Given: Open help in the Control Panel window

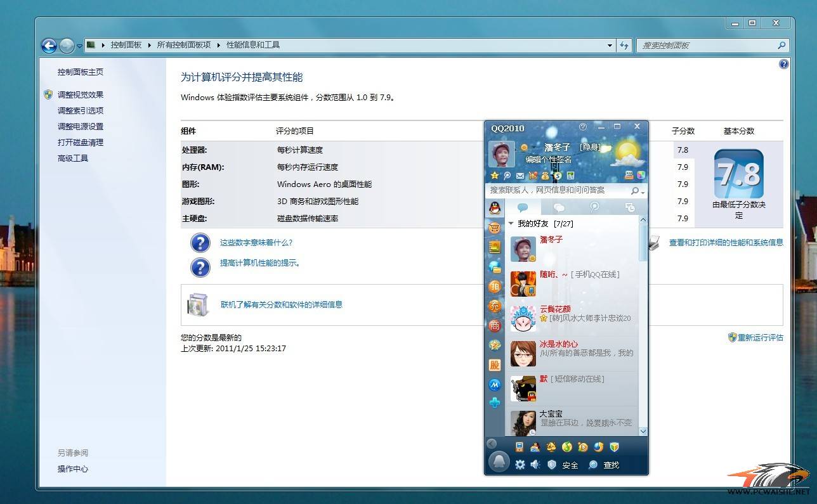Looking at the screenshot, I should (x=783, y=64).
